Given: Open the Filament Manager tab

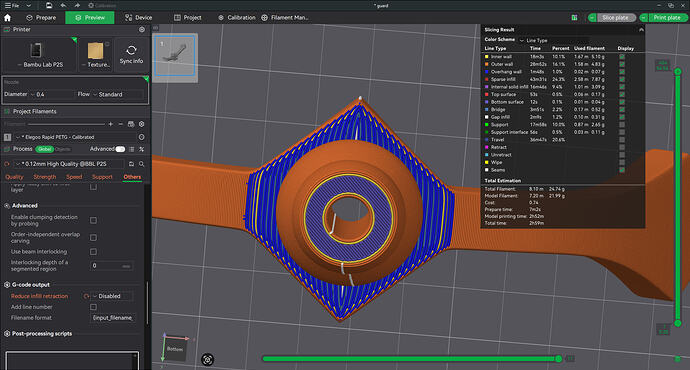Looking at the screenshot, I should click(x=285, y=18).
